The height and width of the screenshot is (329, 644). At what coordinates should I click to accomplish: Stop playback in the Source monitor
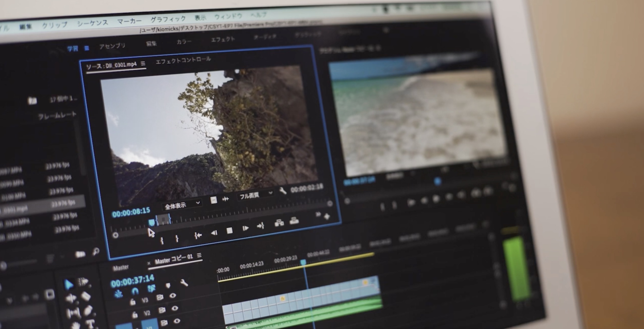click(x=230, y=230)
